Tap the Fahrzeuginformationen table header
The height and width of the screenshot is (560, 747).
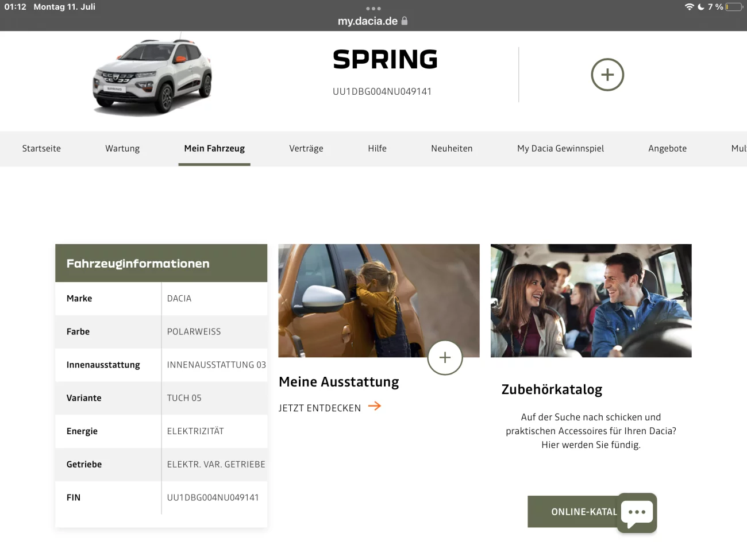coord(161,263)
